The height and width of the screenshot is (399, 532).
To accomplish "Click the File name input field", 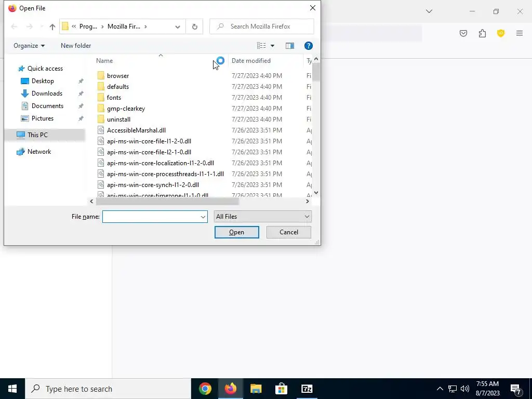I will click(151, 217).
